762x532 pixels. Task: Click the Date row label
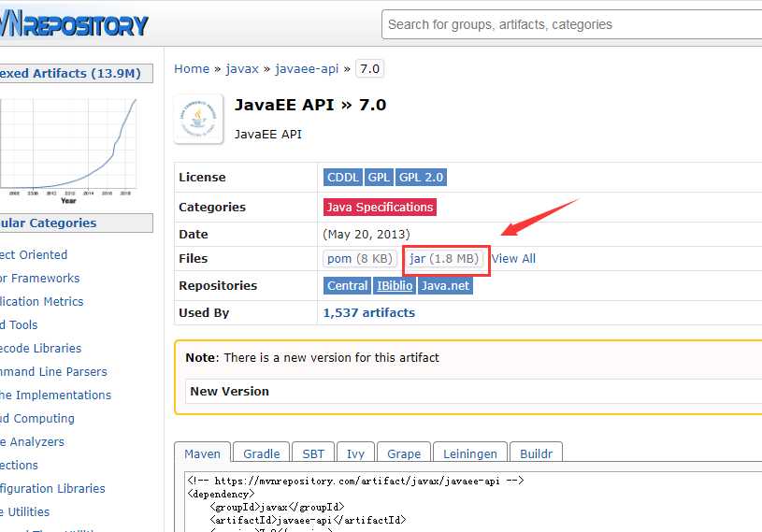[194, 234]
